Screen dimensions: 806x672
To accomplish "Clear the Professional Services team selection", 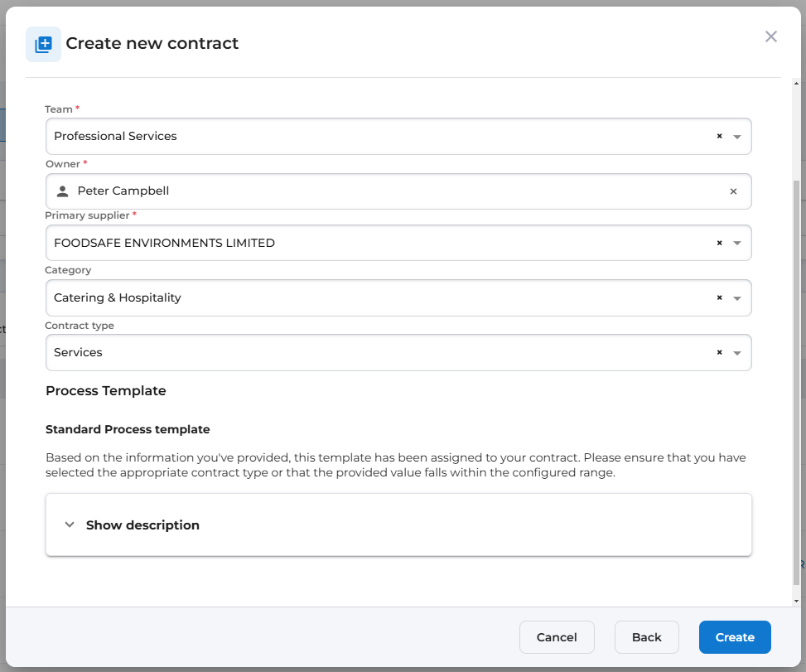I will [719, 136].
